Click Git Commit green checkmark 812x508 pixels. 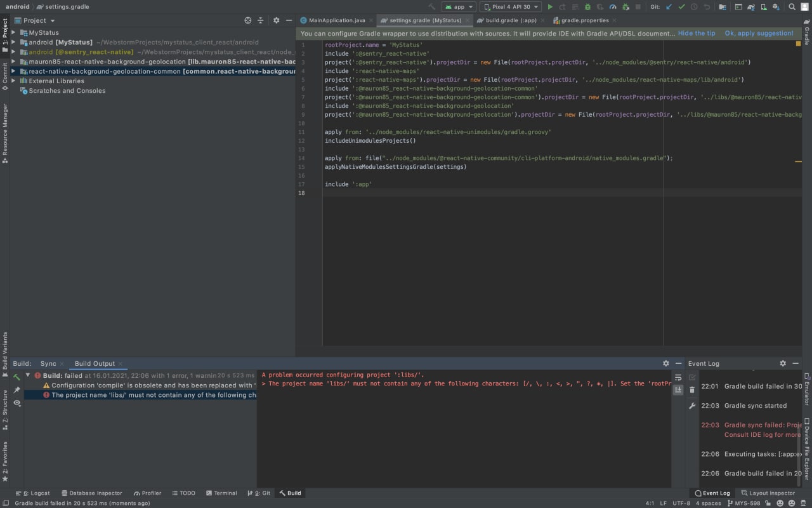681,7
